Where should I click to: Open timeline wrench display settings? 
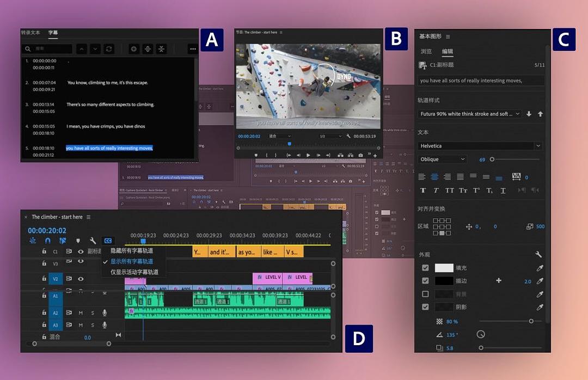click(93, 241)
